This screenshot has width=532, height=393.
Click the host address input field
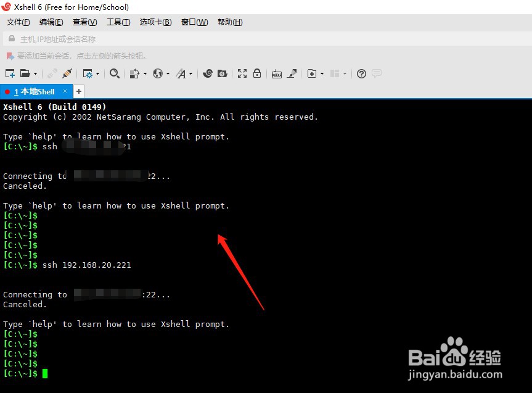pyautogui.click(x=123, y=38)
